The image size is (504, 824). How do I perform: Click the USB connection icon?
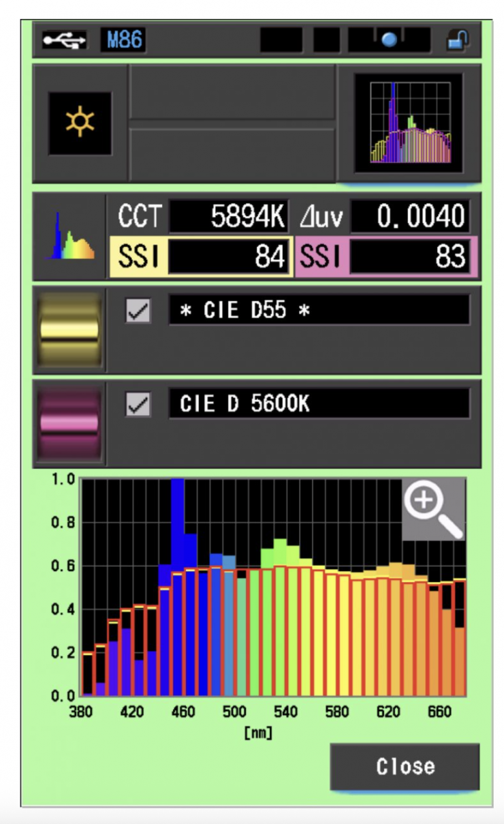click(65, 41)
